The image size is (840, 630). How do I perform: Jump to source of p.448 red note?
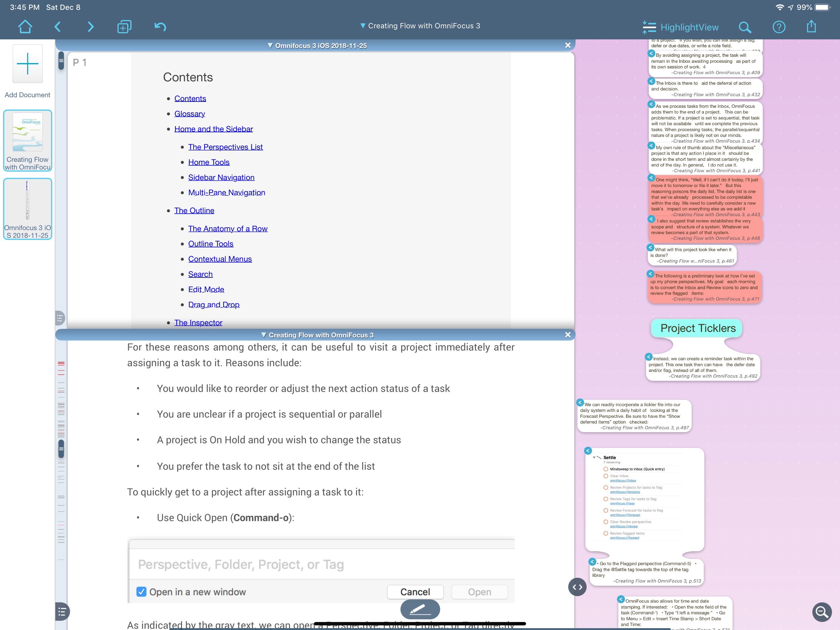[651, 219]
